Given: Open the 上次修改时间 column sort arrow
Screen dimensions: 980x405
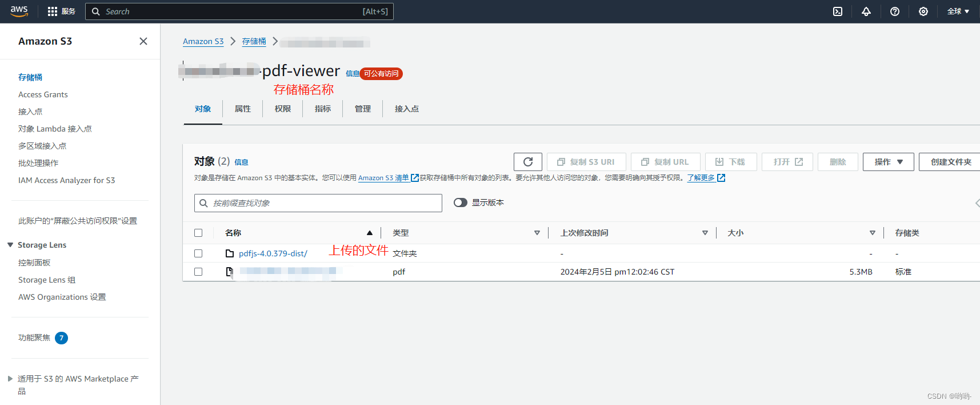Looking at the screenshot, I should coord(705,233).
